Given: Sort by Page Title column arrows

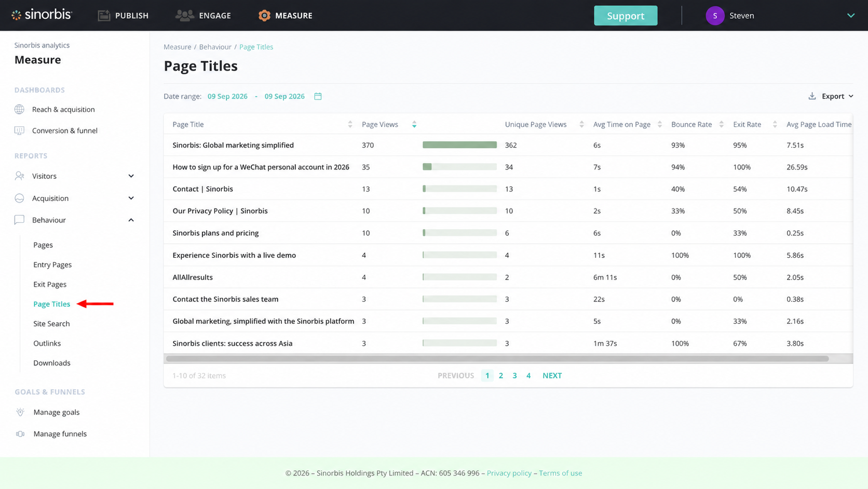Looking at the screenshot, I should pyautogui.click(x=350, y=124).
